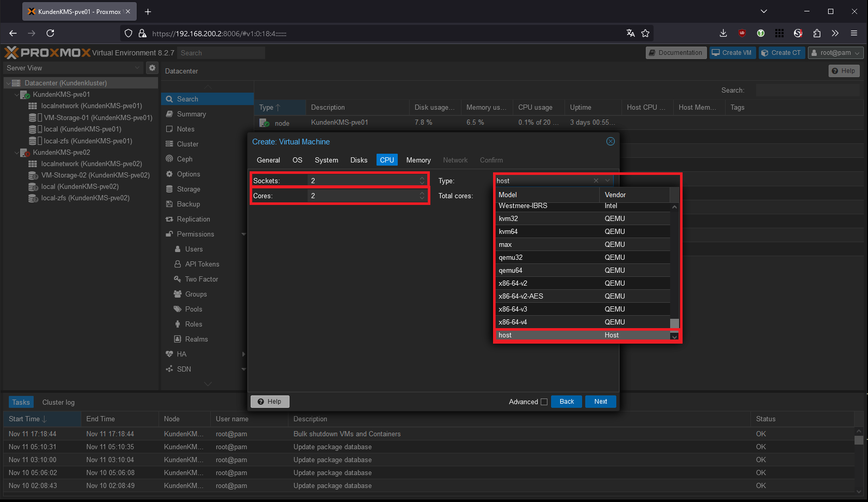The width and height of the screenshot is (868, 502).
Task: Click the Server View gear settings icon
Action: click(x=152, y=68)
